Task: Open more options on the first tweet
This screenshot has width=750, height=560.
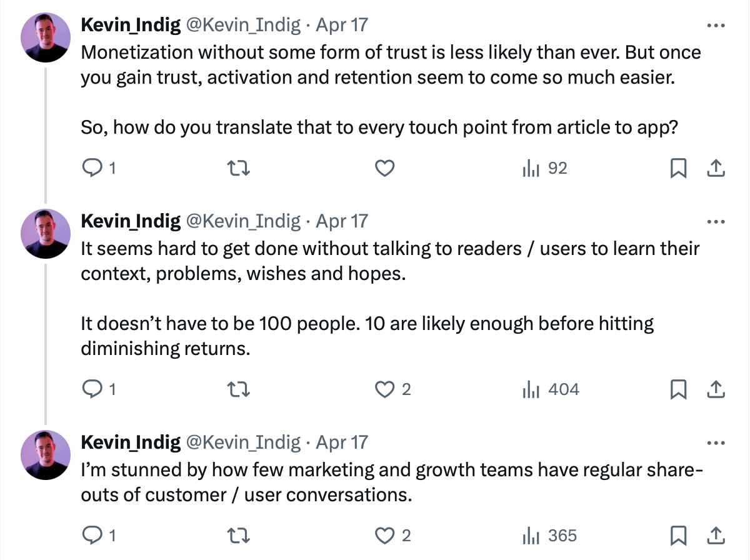Action: [715, 26]
